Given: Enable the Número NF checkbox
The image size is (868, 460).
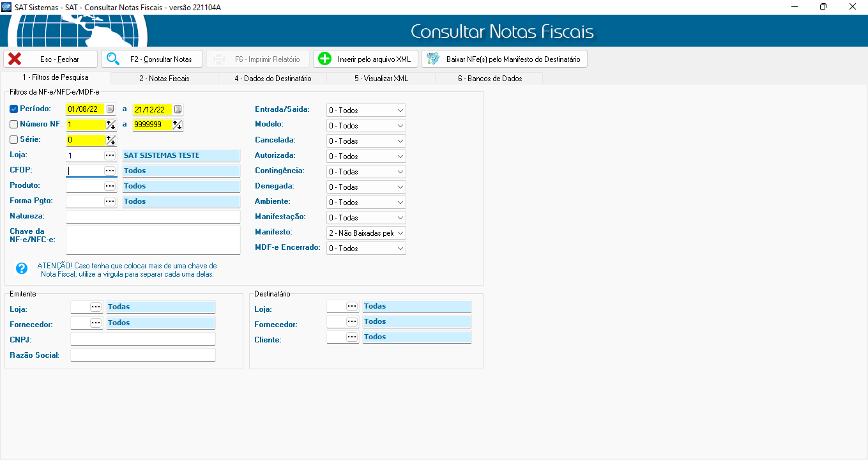Looking at the screenshot, I should (x=14, y=125).
